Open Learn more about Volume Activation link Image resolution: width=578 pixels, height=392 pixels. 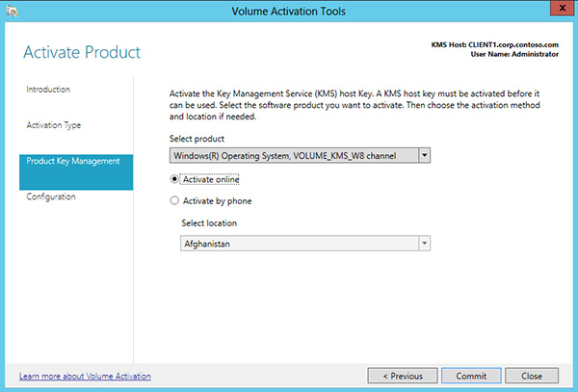pyautogui.click(x=85, y=376)
